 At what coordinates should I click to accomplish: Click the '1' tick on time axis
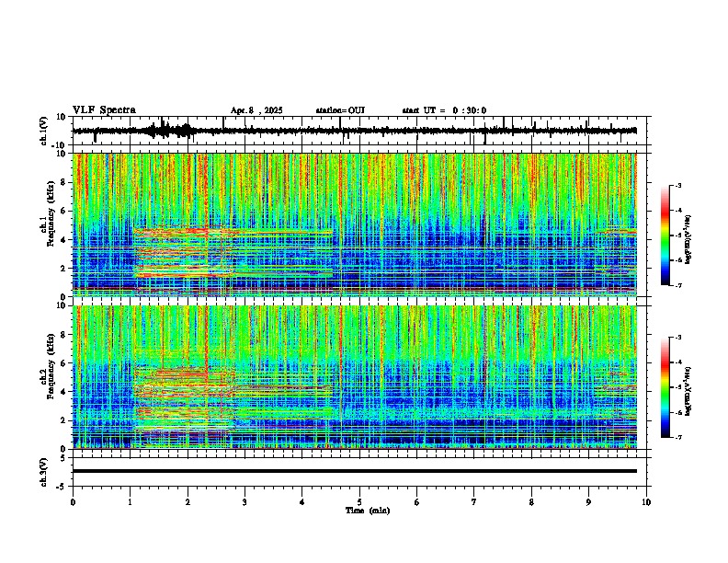pyautogui.click(x=130, y=502)
